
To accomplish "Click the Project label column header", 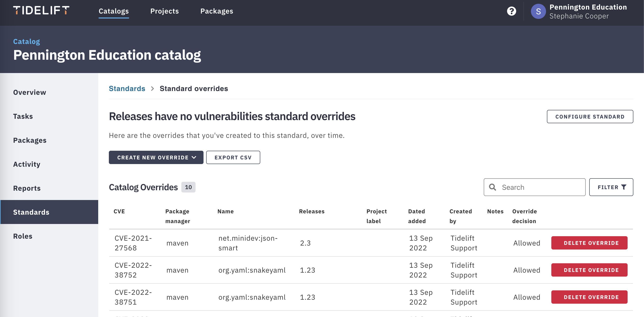I will coord(376,216).
